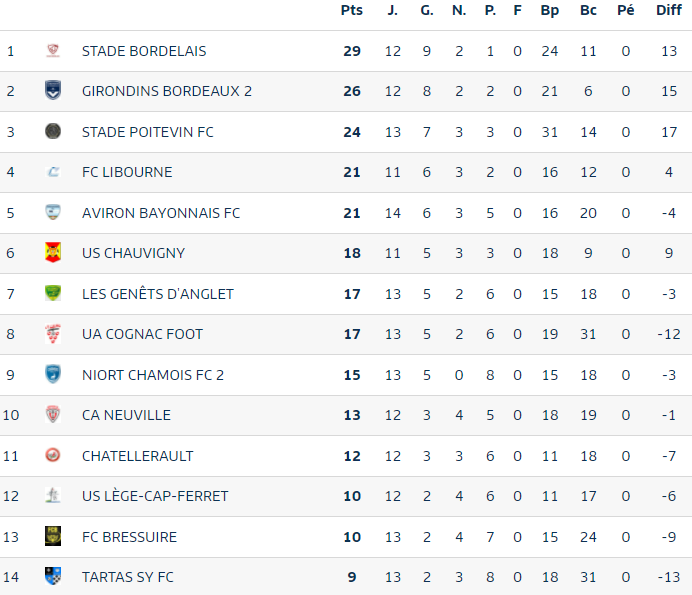Click the Bp column header
Image resolution: width=692 pixels, height=595 pixels.
(550, 10)
